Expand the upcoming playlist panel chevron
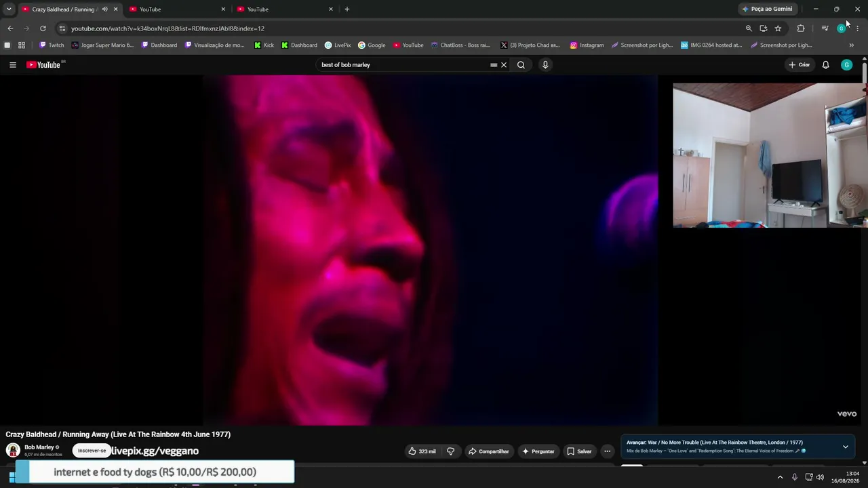 (845, 447)
